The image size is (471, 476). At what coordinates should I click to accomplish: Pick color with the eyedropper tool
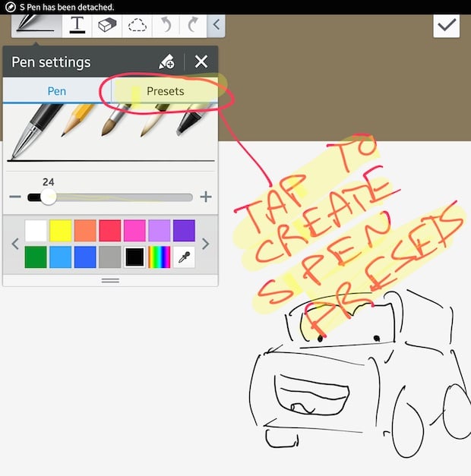tap(184, 257)
